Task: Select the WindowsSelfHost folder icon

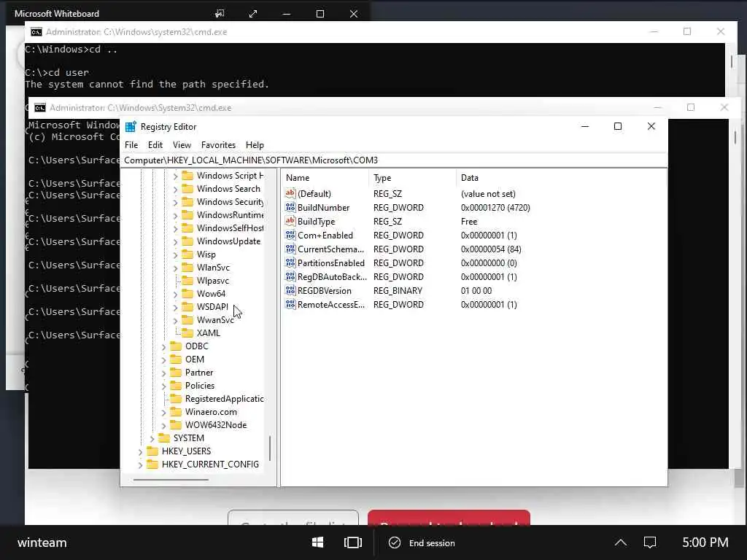Action: (187, 228)
